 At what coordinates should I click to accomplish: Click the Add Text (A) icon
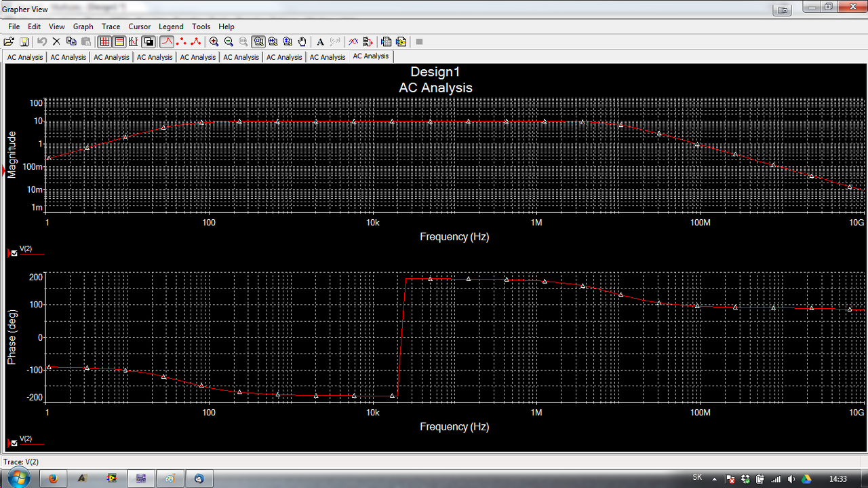321,41
